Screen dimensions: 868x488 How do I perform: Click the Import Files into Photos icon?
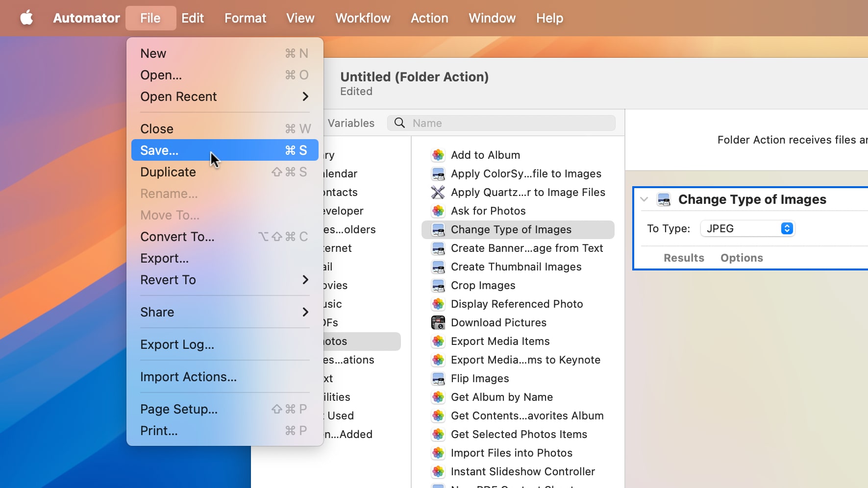click(438, 453)
